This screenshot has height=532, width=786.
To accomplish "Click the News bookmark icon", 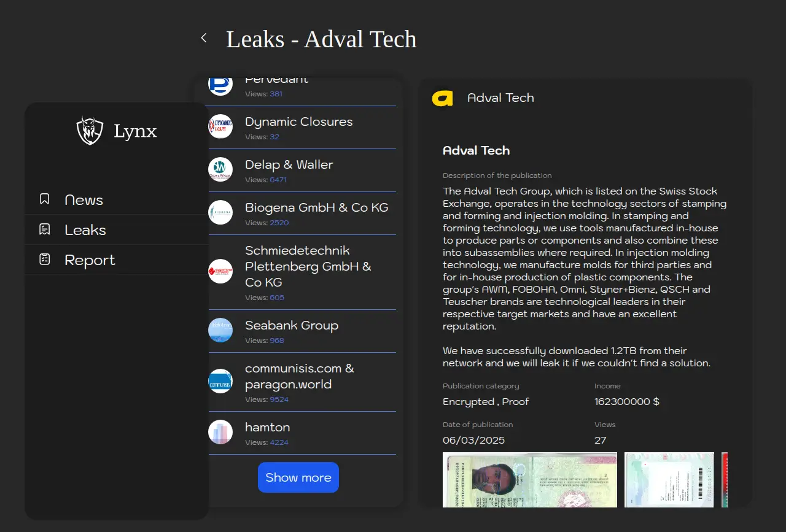I will click(44, 199).
